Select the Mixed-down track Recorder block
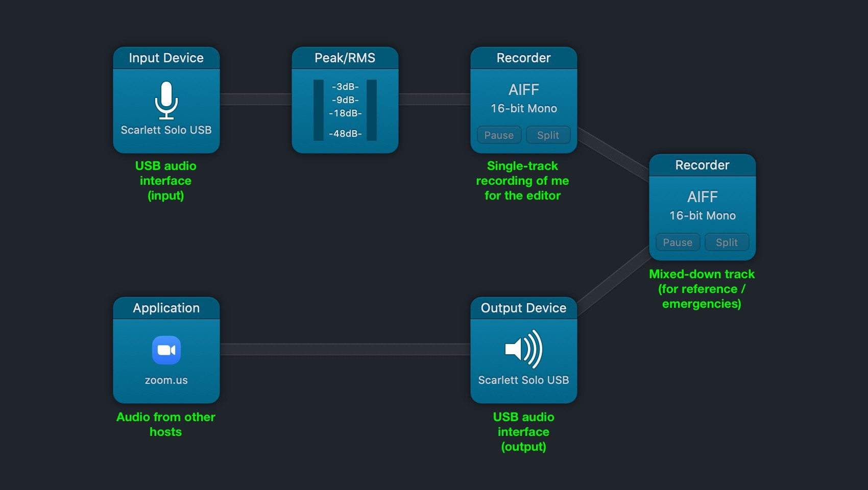Image resolution: width=868 pixels, height=490 pixels. pos(702,207)
